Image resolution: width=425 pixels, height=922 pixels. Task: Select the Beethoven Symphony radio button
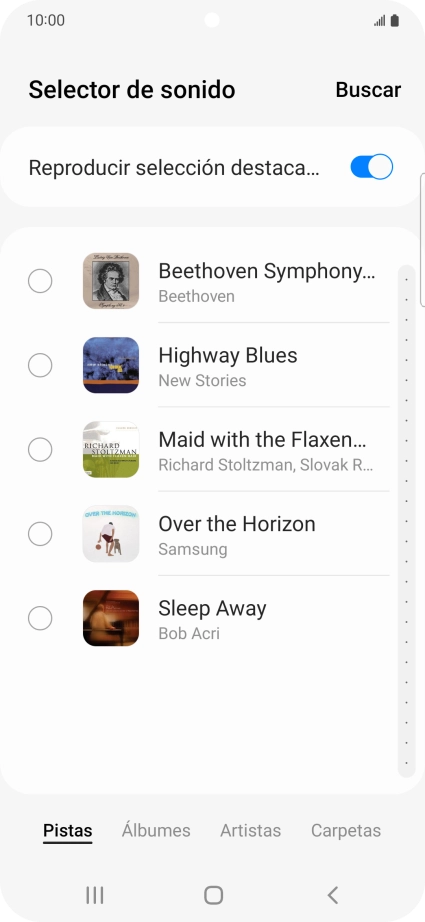coord(40,281)
